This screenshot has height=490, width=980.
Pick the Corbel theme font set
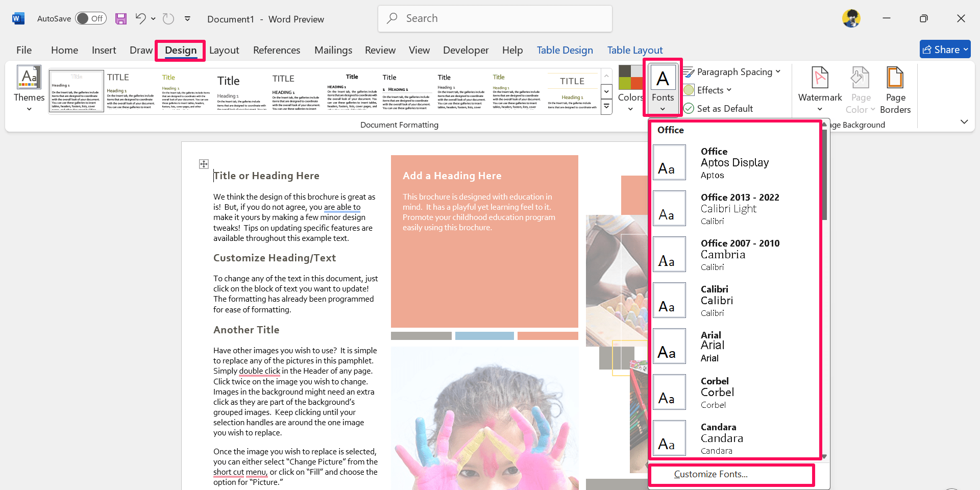click(735, 393)
